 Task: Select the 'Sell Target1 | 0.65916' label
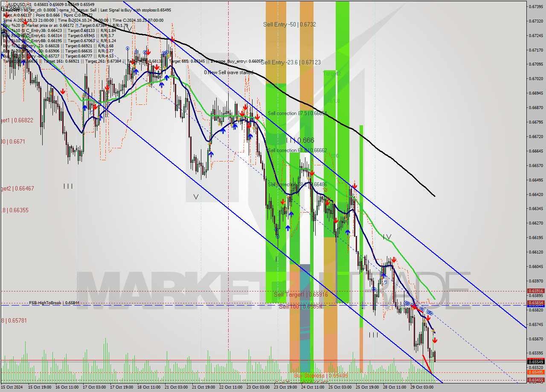(x=301, y=294)
